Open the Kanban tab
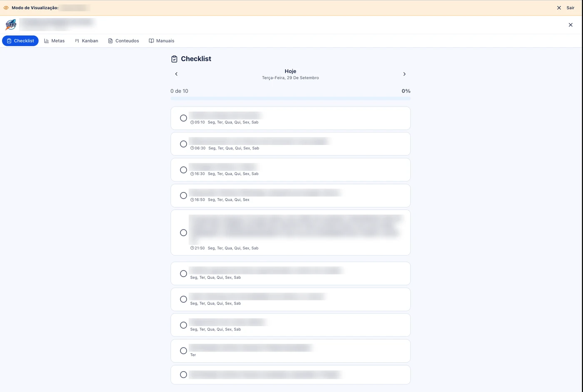 [x=86, y=41]
